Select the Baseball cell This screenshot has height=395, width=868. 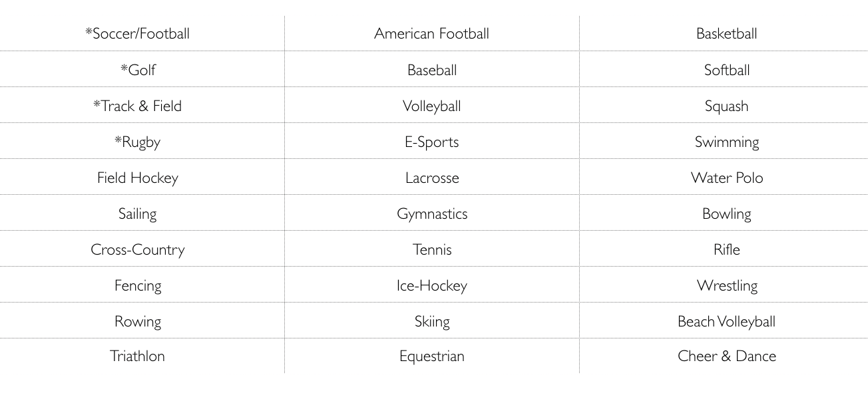[x=431, y=70]
